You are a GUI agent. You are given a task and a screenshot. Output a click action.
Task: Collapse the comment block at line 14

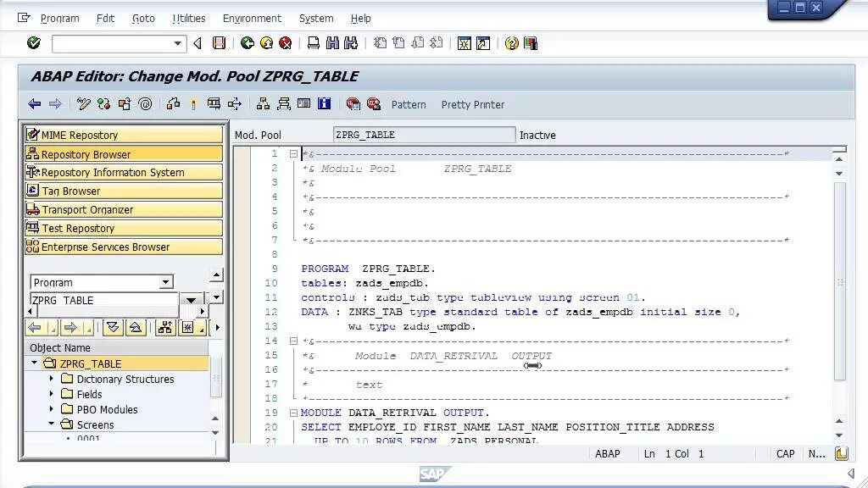[x=293, y=341]
